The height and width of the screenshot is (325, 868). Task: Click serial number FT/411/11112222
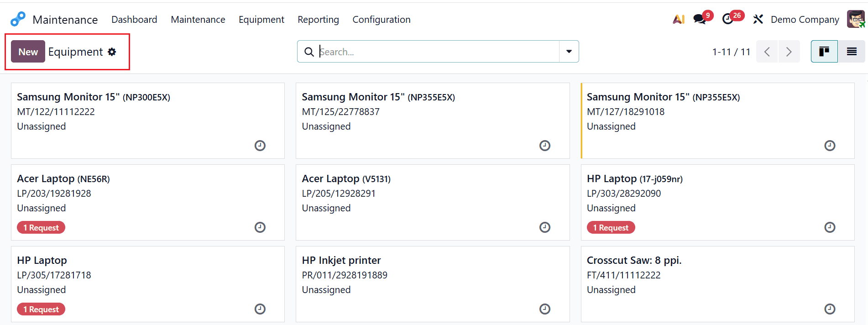[x=624, y=275]
